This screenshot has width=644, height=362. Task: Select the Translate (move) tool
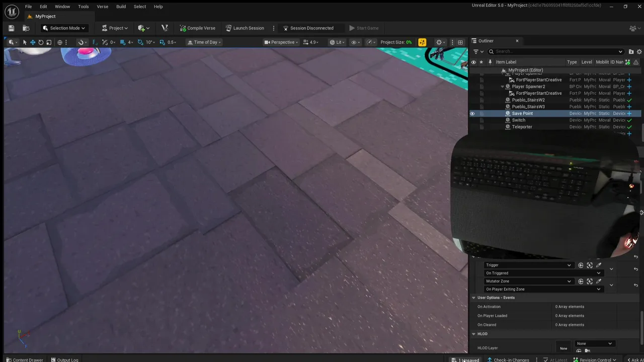33,42
